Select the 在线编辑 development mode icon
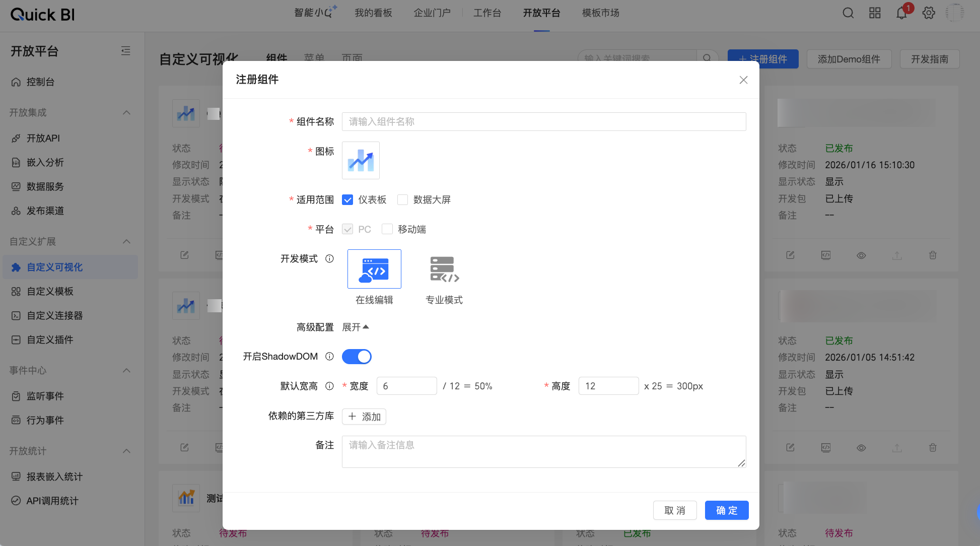The image size is (980, 546). click(x=374, y=268)
